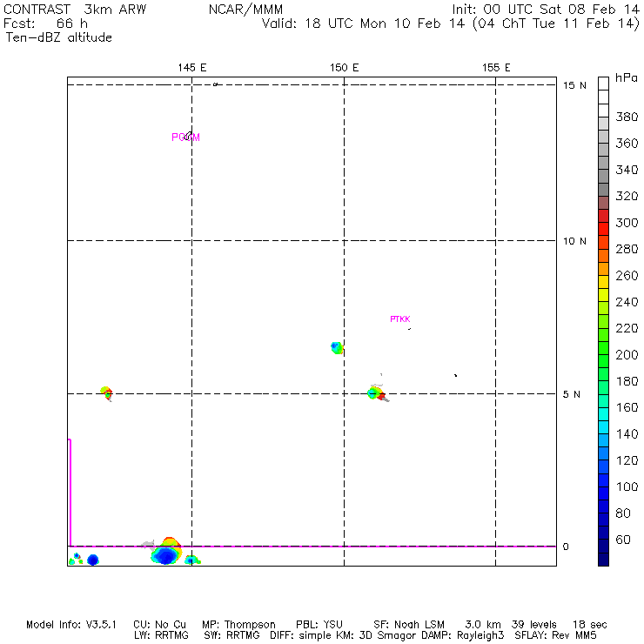The image size is (644, 644).
Task: Click the hPa colorbar unit label
Action: pos(627,77)
